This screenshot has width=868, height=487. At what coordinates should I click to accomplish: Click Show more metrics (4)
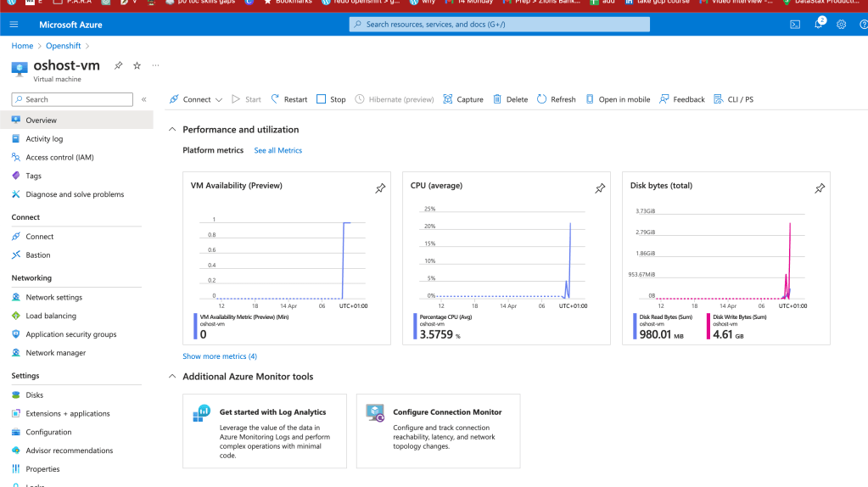[220, 355]
